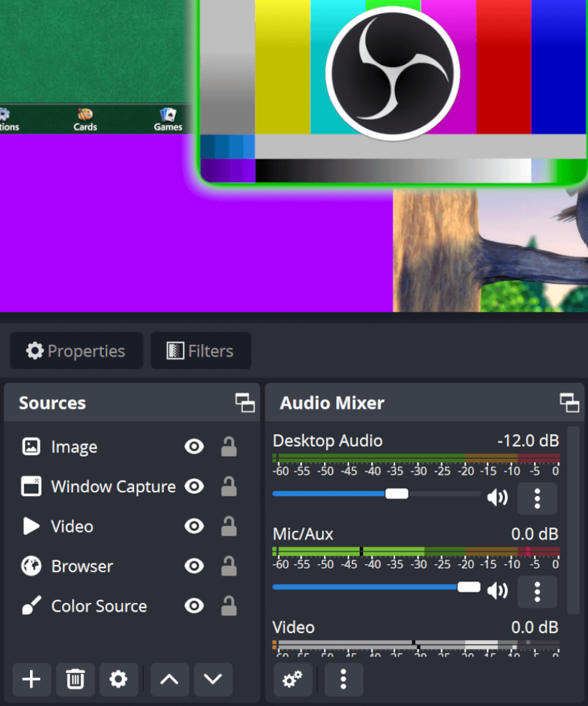
Task: Open Mic/Aux three-dot options menu
Action: coord(537,591)
